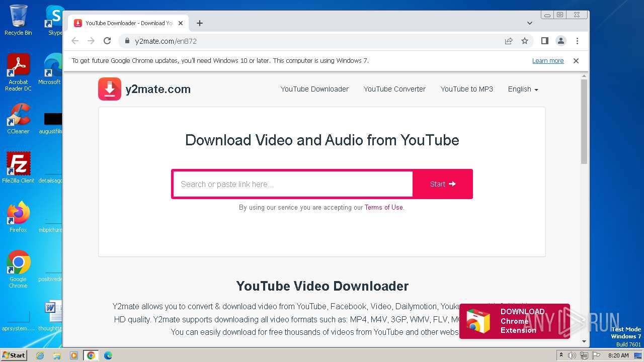The image size is (644, 362).
Task: Open the Windows Start menu
Action: (x=14, y=355)
